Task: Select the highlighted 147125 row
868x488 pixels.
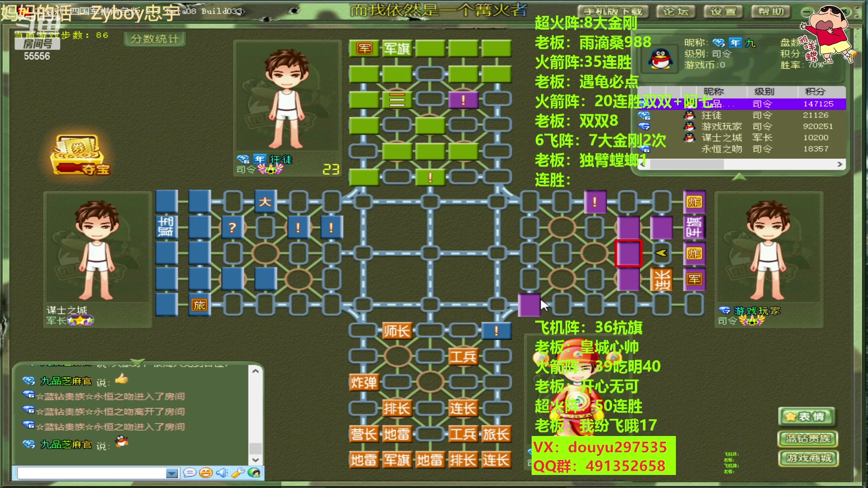Action: point(741,104)
